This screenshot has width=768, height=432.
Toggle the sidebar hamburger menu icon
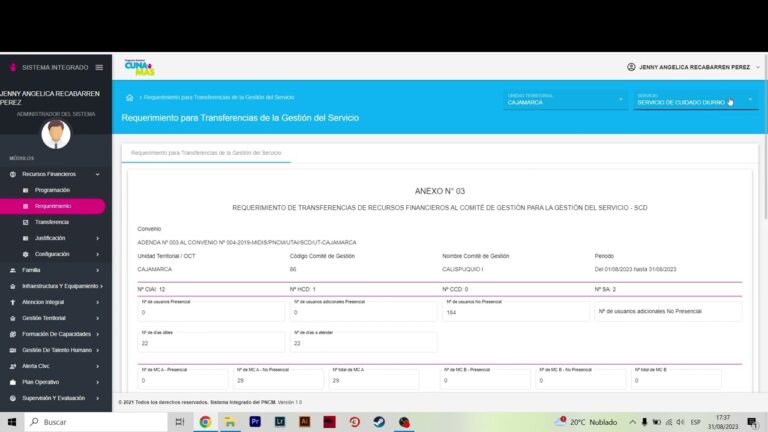point(99,67)
